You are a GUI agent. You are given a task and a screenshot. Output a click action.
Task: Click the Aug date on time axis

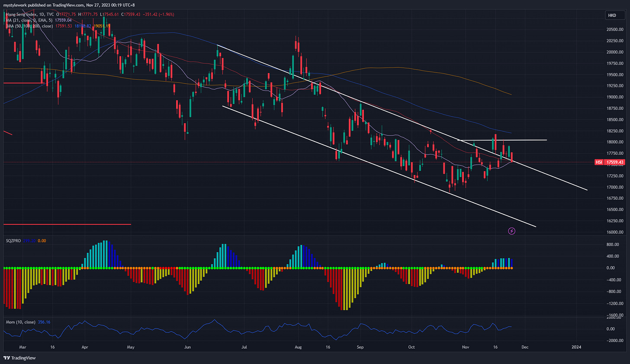[x=298, y=347]
